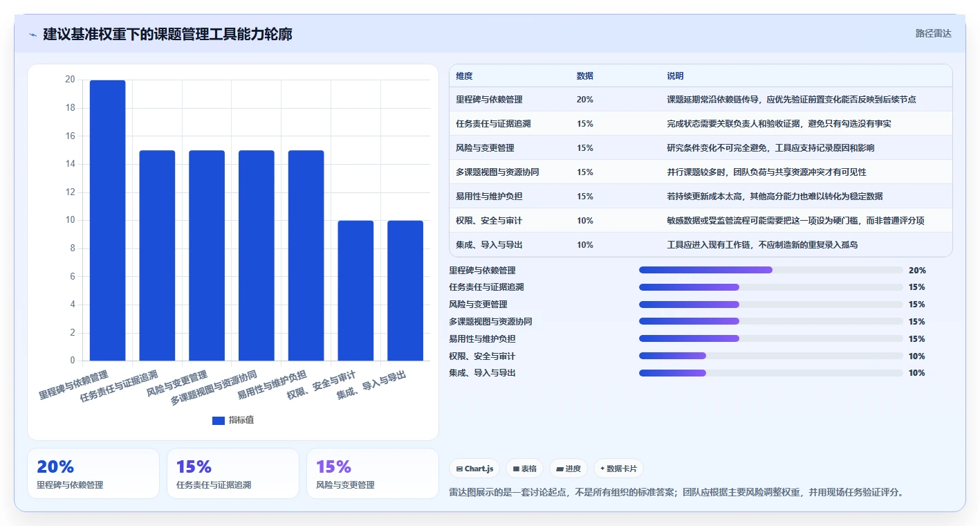This screenshot has height=526, width=980.
Task: Click the y-axis value 10 on the chart
Action: (x=70, y=220)
